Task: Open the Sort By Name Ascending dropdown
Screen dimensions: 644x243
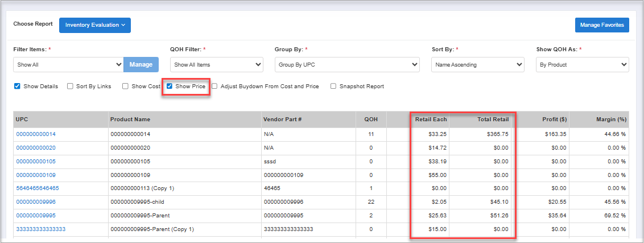Action: coord(477,65)
